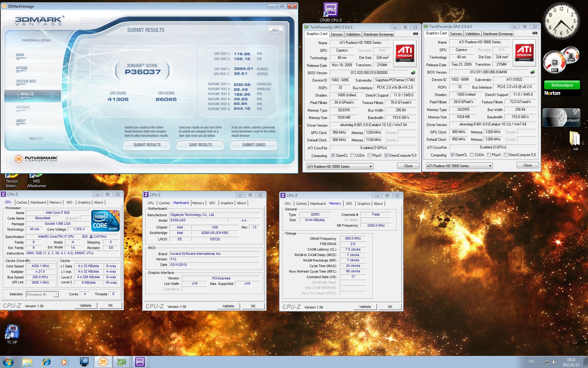
Task: Click the BIOS save icon in right GPU-Z
Action: coord(533,72)
